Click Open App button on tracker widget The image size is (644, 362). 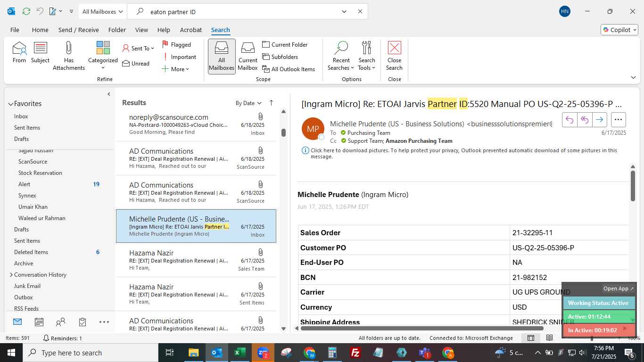(x=619, y=288)
